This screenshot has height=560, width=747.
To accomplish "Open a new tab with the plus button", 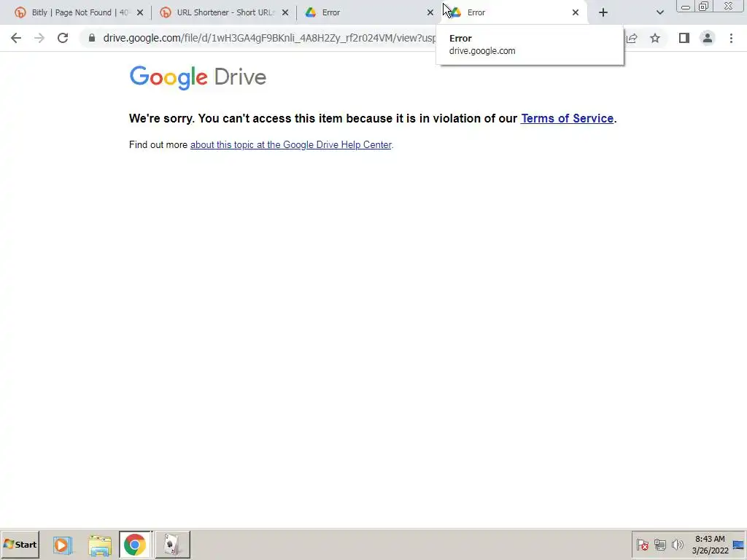I will pyautogui.click(x=603, y=13).
